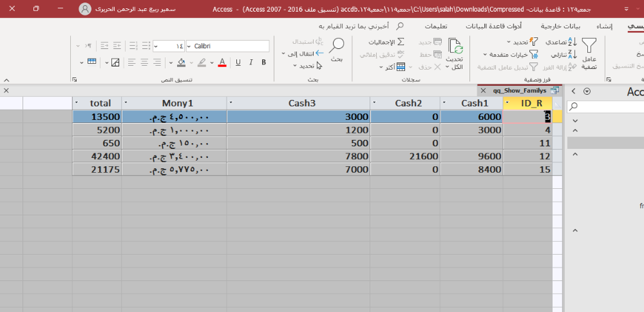Image resolution: width=644 pixels, height=312 pixels.
Task: Open the تنسيق النص dialog launcher
Action: pos(74,80)
